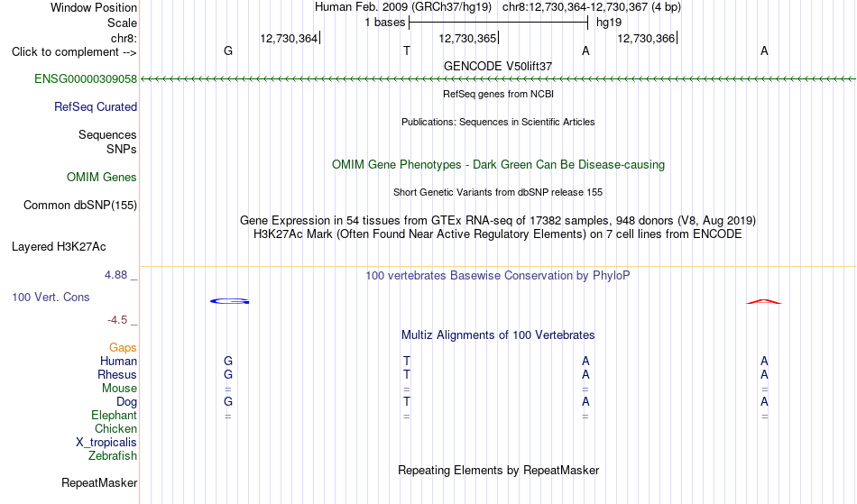Click the blue G conservation logo glyph

pyautogui.click(x=229, y=301)
